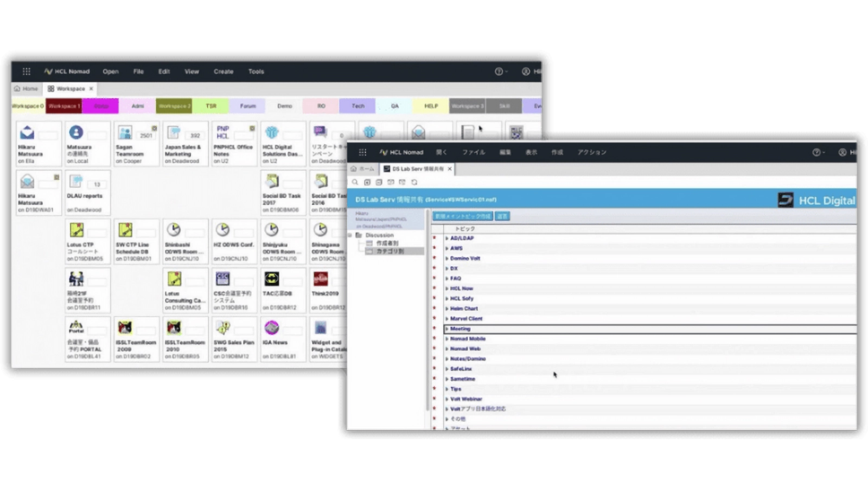
Task: Expand the Nomad Mobile category
Action: pyautogui.click(x=446, y=339)
